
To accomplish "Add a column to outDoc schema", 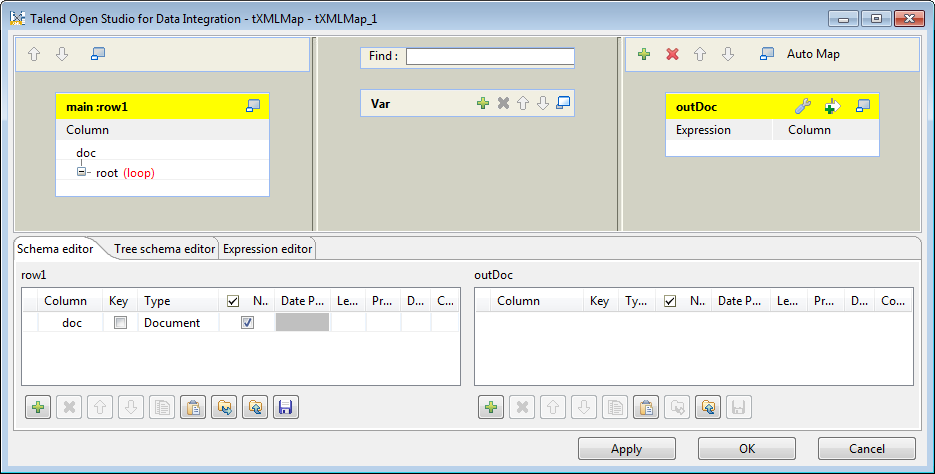I will [x=491, y=407].
